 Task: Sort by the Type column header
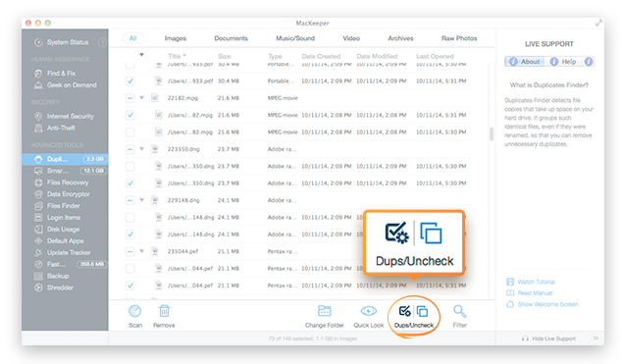coord(275,56)
